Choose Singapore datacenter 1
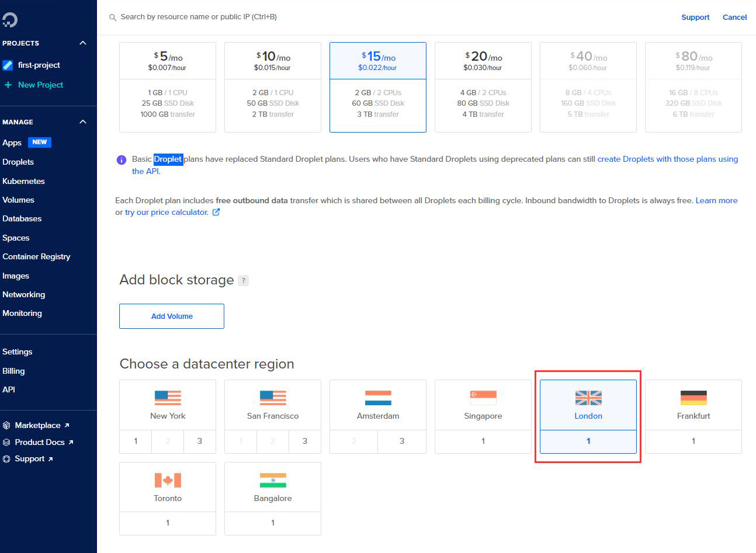 coord(483,441)
